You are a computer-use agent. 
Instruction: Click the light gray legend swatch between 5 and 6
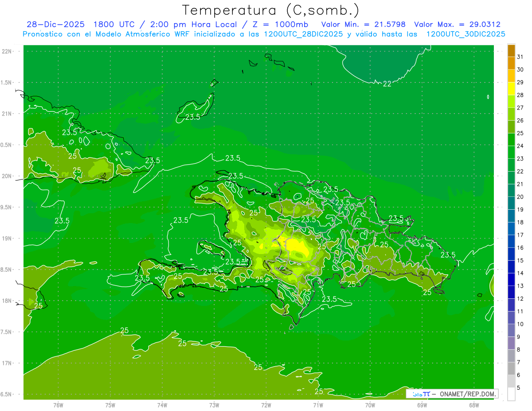click(x=511, y=381)
